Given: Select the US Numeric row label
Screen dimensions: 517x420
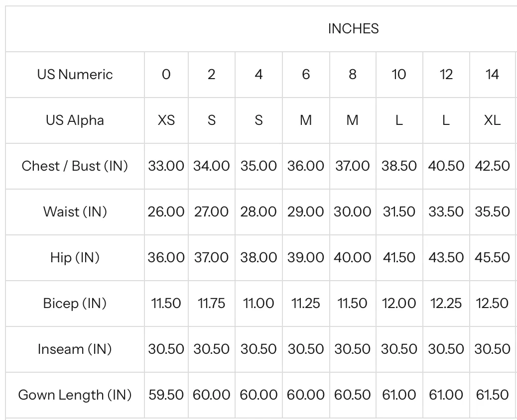Looking at the screenshot, I should [x=75, y=75].
